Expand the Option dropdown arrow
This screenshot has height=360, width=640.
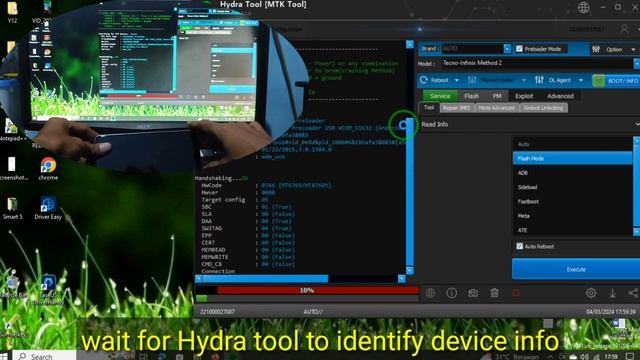pos(633,49)
